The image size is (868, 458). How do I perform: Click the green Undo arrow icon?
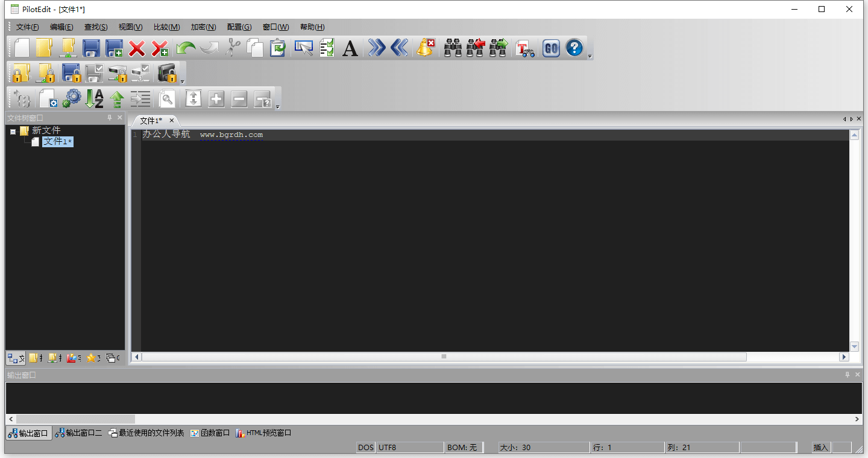coord(186,48)
